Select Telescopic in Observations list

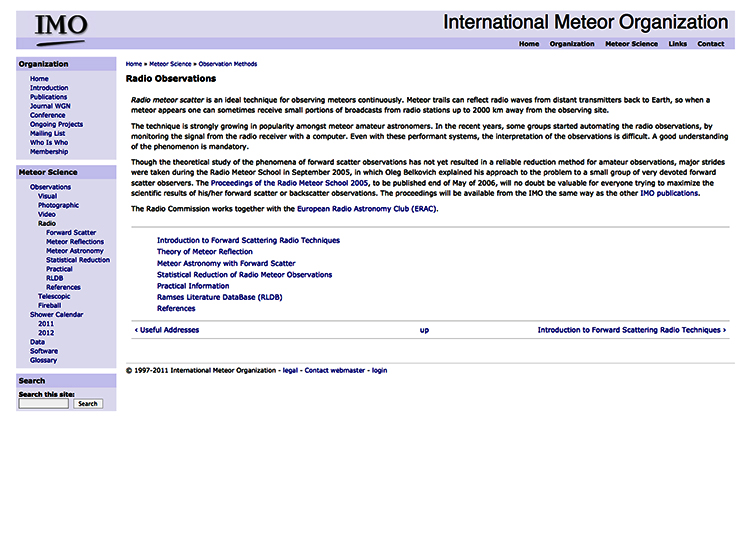54,296
